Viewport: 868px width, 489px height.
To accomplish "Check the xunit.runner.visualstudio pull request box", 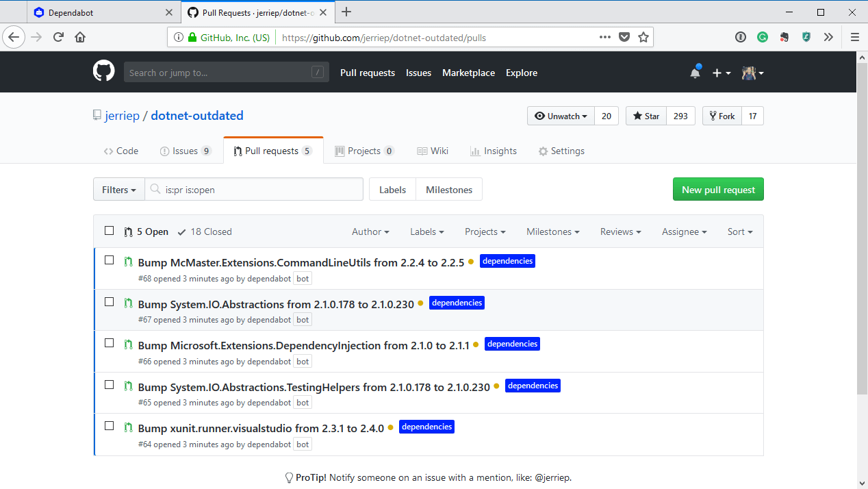I will pyautogui.click(x=110, y=425).
